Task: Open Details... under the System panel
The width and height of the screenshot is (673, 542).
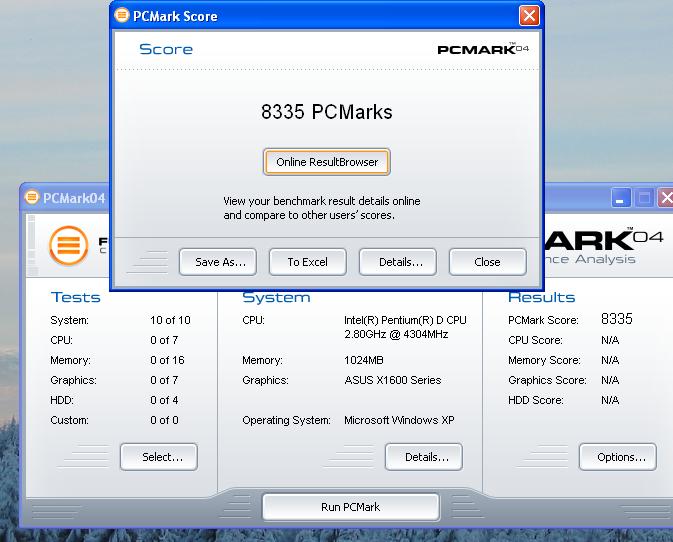Action: click(x=424, y=457)
